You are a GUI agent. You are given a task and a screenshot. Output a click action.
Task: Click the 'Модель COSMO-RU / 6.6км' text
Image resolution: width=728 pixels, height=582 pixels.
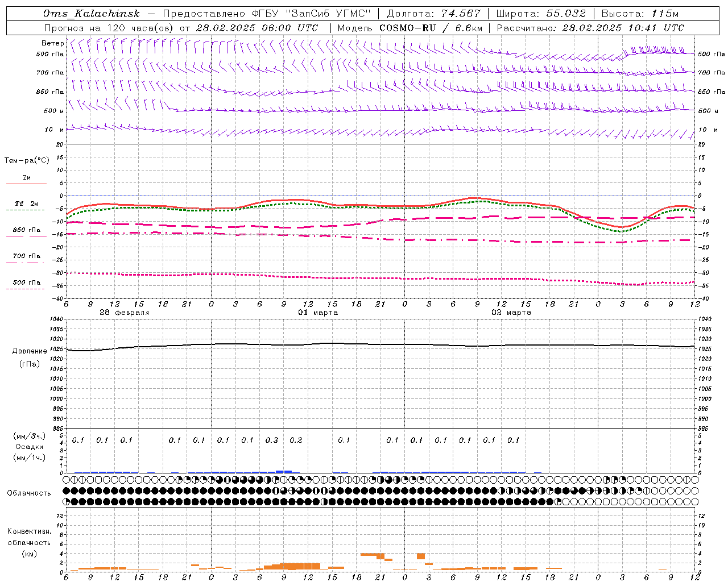(410, 28)
